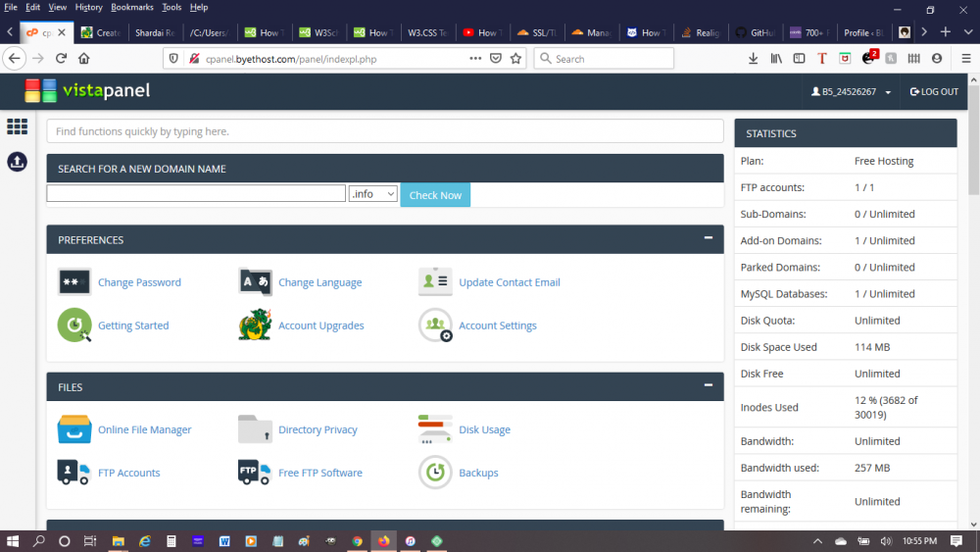Click the function quick-find search box
This screenshot has height=552, width=980.
point(385,131)
